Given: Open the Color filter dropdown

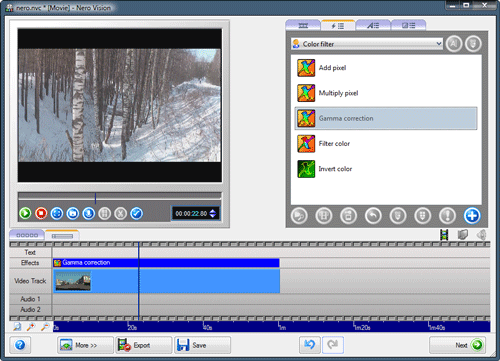Looking at the screenshot, I should (x=367, y=44).
